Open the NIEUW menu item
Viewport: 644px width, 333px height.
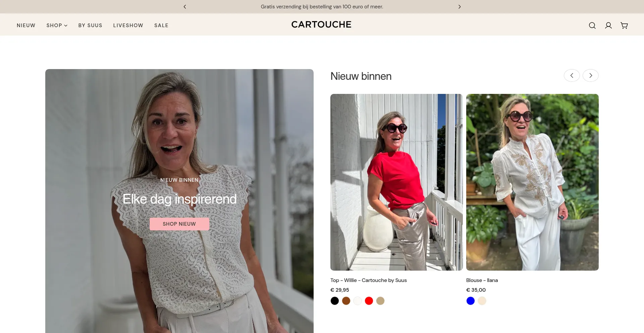26,25
